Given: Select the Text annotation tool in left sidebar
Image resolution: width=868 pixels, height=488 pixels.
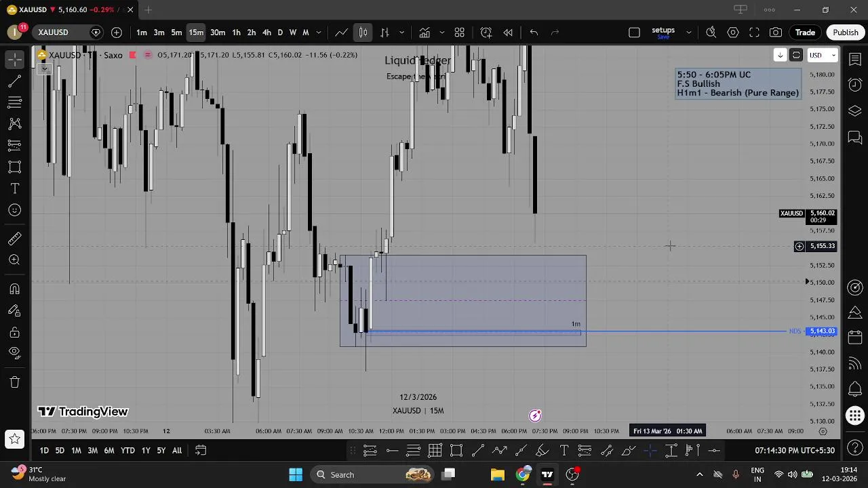Looking at the screenshot, I should point(14,188).
